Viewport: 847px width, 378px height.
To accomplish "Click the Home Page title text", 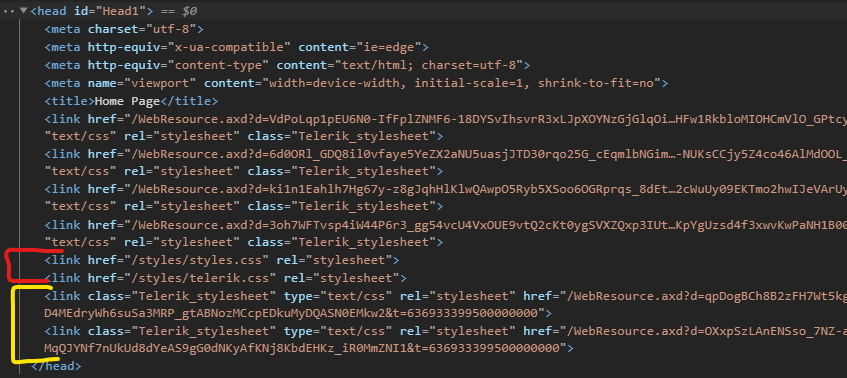I will pos(127,101).
